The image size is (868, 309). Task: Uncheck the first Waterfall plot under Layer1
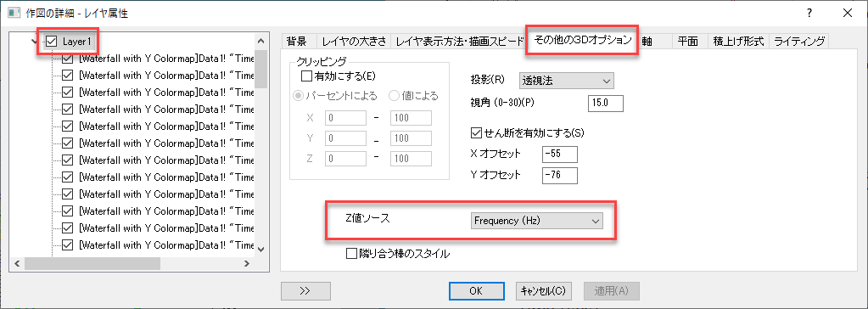68,59
